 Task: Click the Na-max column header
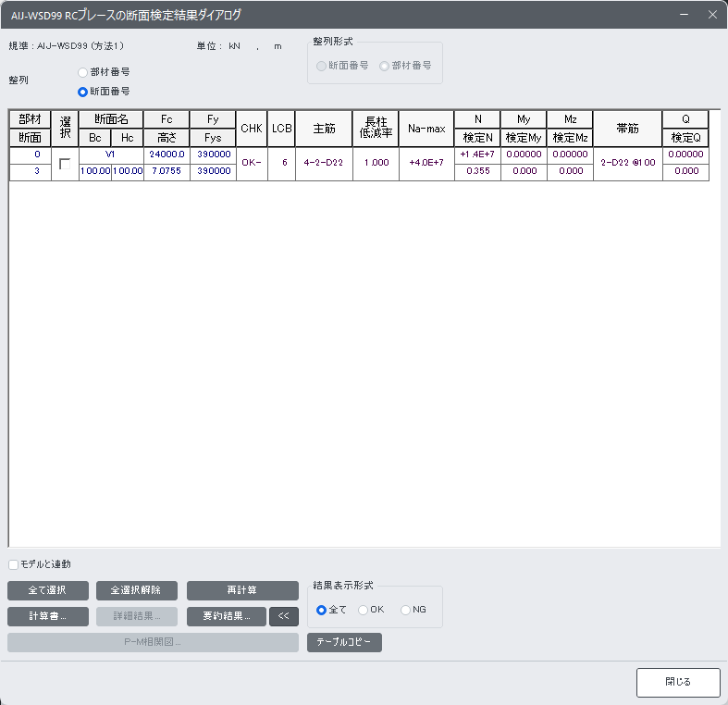pos(426,129)
